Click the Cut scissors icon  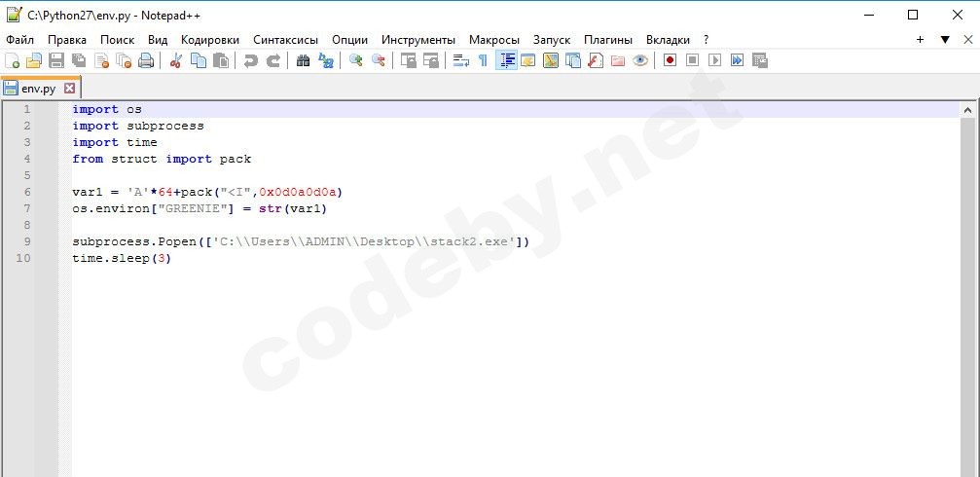[x=175, y=60]
